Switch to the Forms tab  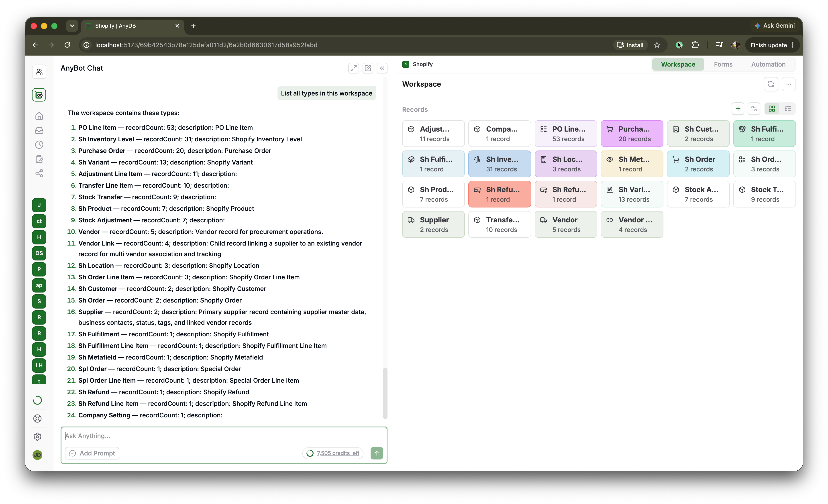click(x=723, y=64)
